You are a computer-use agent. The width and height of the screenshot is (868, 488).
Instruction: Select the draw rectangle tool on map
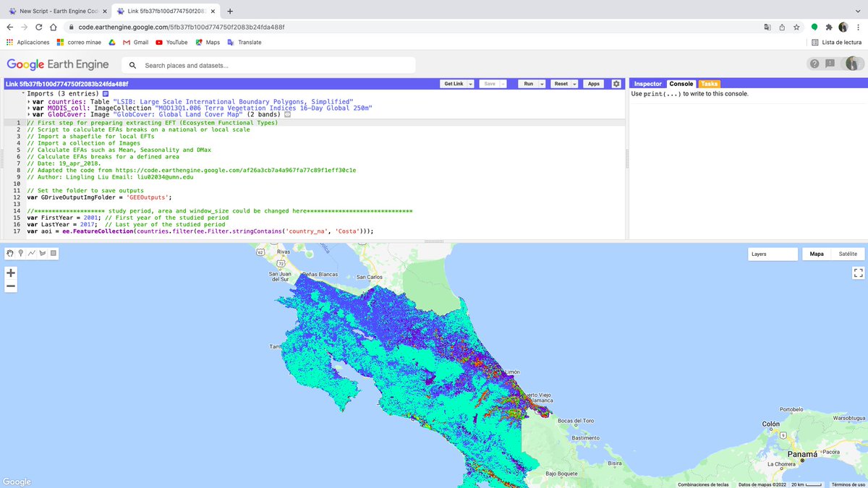click(54, 253)
